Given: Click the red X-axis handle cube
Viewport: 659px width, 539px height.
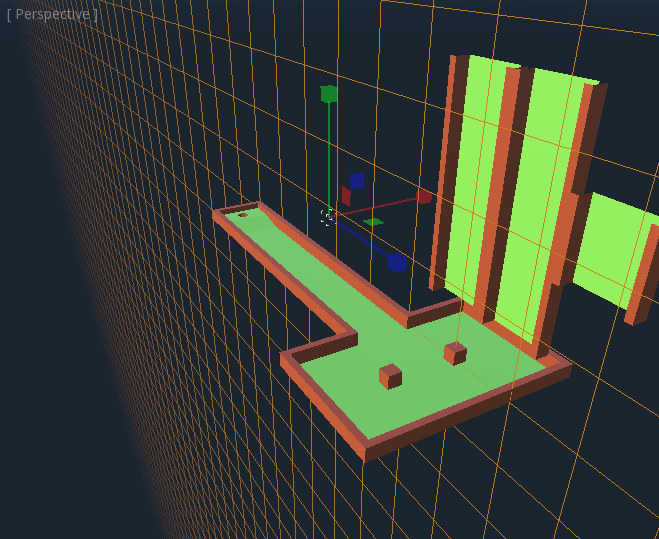Looking at the screenshot, I should (424, 196).
